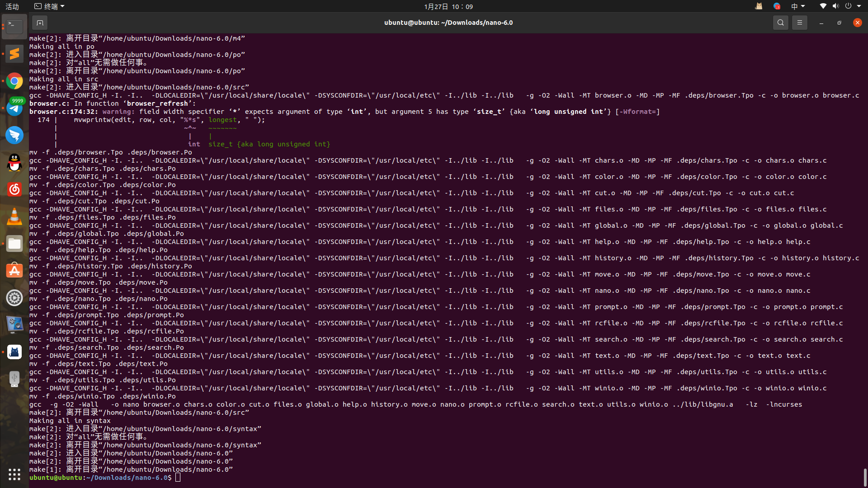Open the QQ penguin application
Viewport: 868px width, 488px height.
pyautogui.click(x=14, y=162)
